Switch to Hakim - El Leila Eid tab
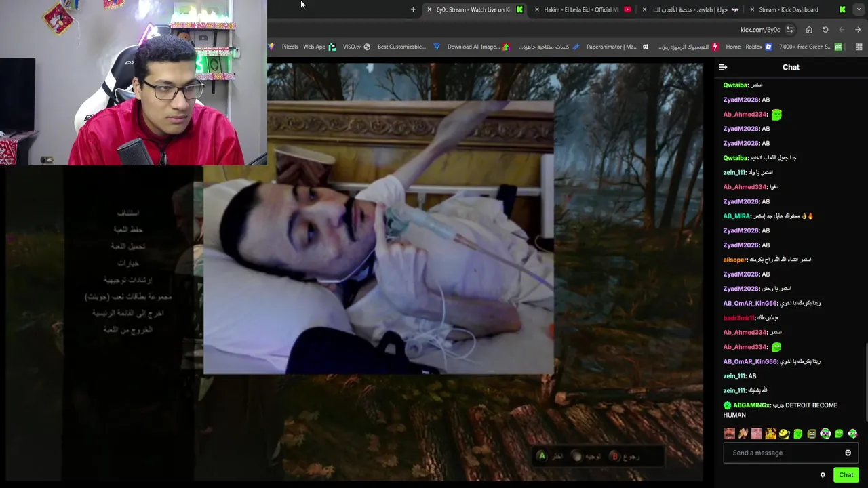The width and height of the screenshot is (868, 488). [583, 9]
